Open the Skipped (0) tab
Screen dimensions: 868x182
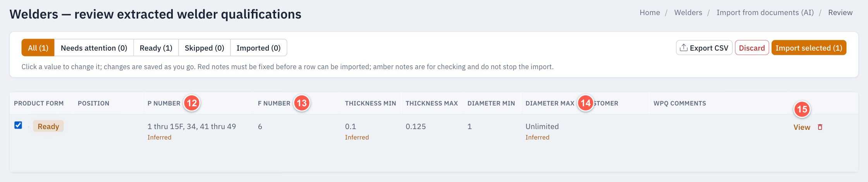pos(205,48)
